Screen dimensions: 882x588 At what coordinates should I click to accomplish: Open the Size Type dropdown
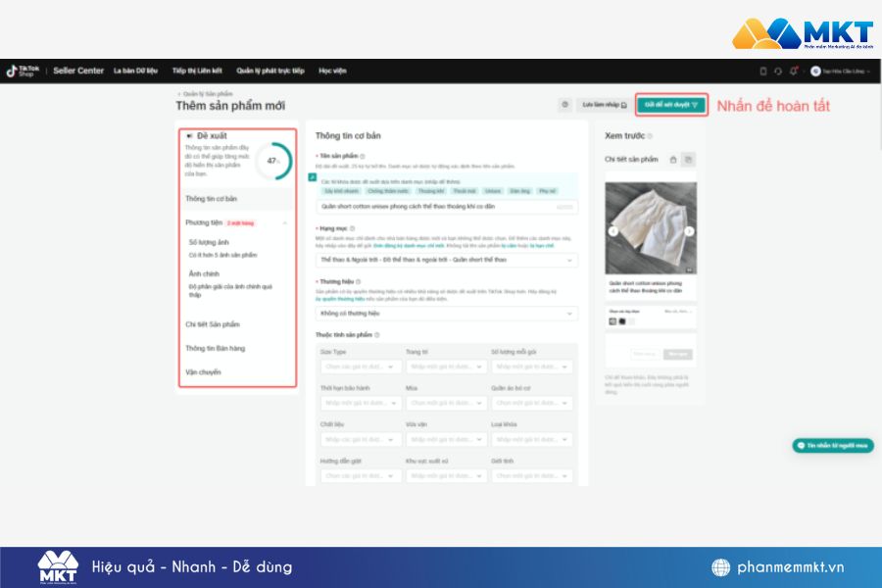click(x=361, y=367)
